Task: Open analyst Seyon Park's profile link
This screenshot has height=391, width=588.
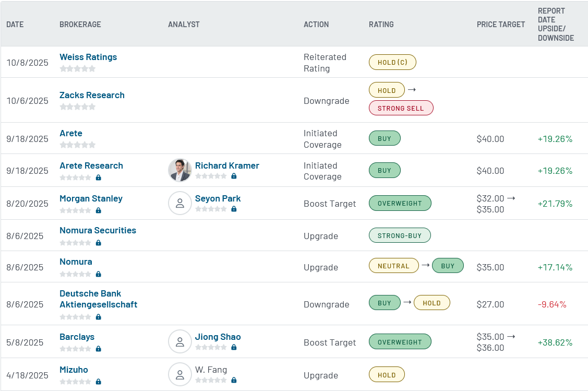Action: click(218, 198)
